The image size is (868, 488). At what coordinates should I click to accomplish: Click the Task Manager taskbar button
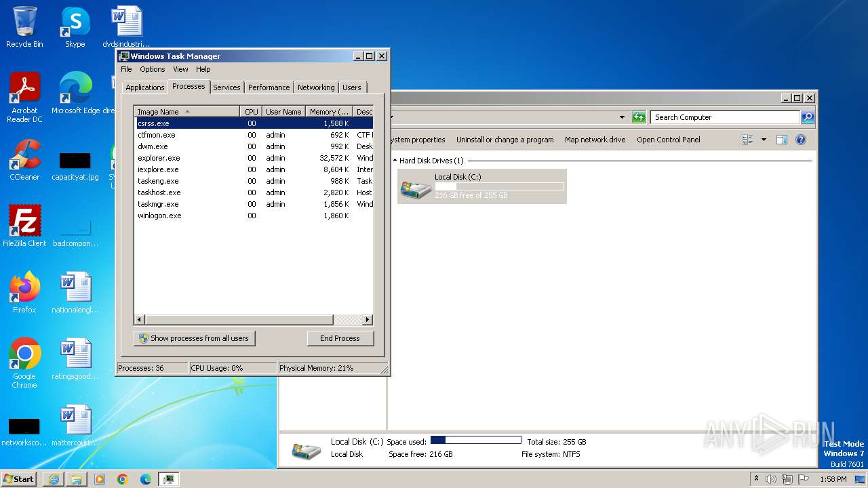169,479
